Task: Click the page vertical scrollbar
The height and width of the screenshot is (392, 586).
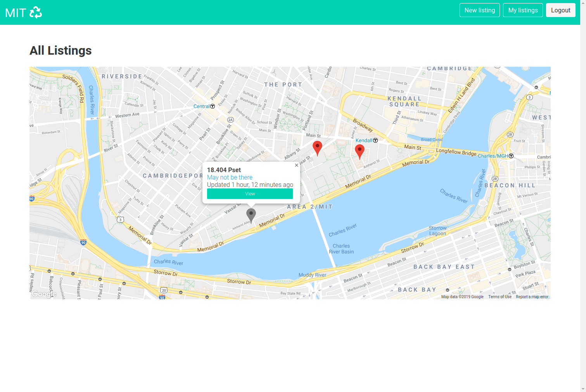Action: pos(583,196)
